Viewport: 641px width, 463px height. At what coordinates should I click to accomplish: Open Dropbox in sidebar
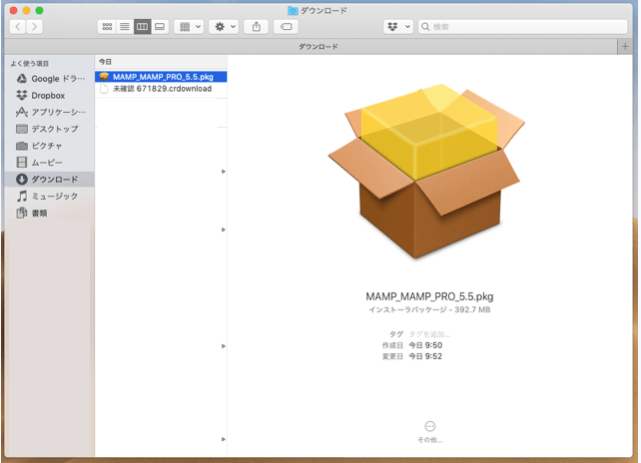click(x=51, y=96)
